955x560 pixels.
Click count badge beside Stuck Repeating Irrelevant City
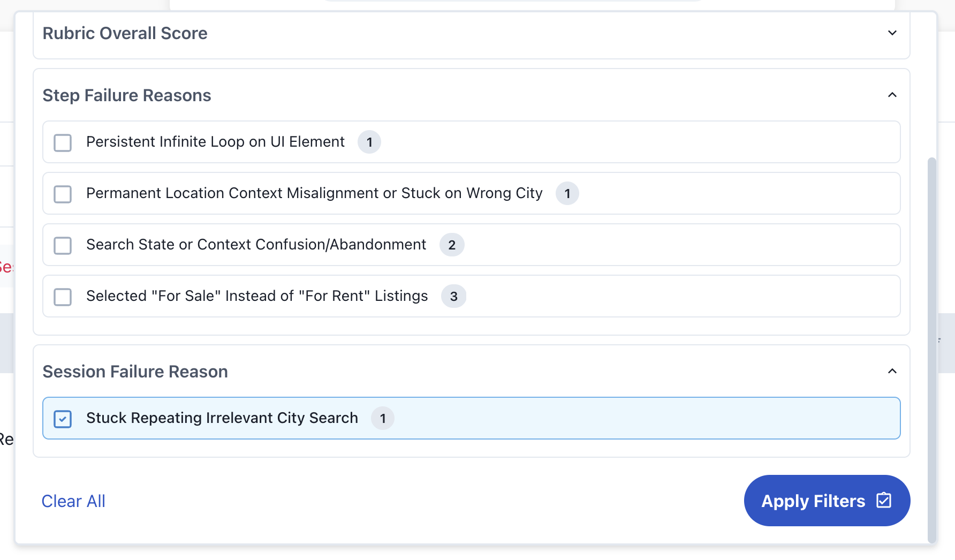[x=383, y=419]
